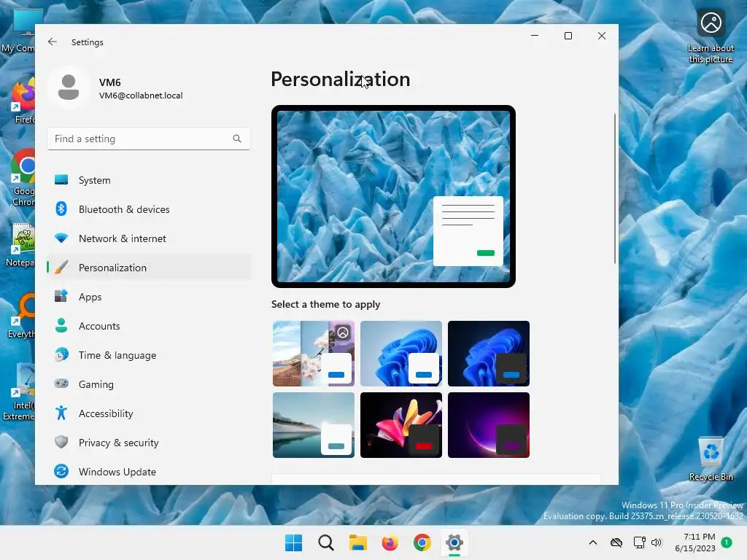
Task: Click the Personalization paintbrush icon
Action: coord(61,267)
